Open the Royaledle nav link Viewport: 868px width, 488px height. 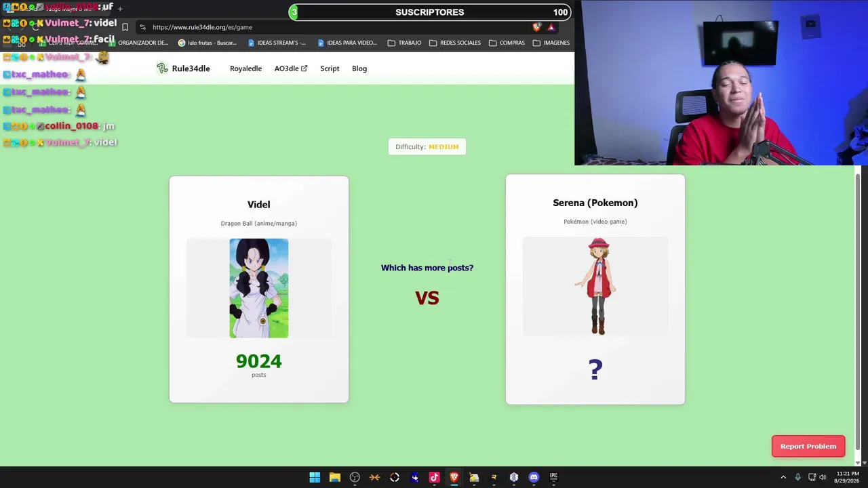(x=245, y=68)
